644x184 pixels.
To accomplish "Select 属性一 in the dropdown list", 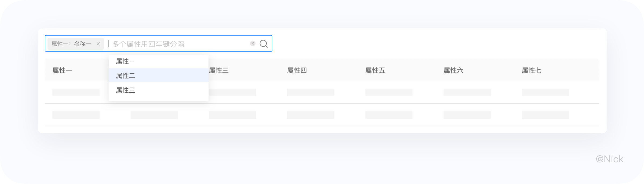I will (x=159, y=61).
